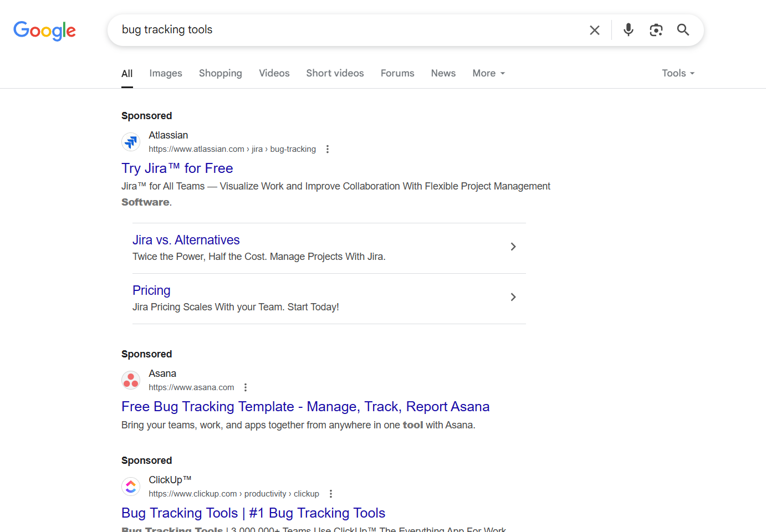
Task: Click 'Jira Pricing Scales With your Team' text
Action: (x=236, y=307)
